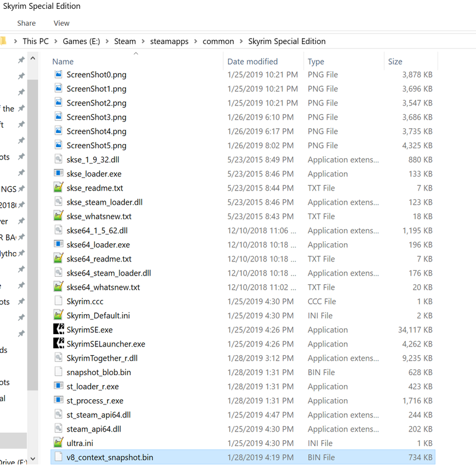This screenshot has width=476, height=469.
Task: Select the ScreenShot4.png file name
Action: pyautogui.click(x=97, y=131)
